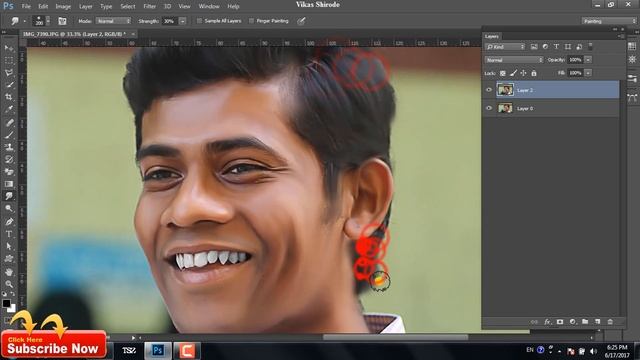Select the Brush tool
640x360 pixels.
coord(9,135)
